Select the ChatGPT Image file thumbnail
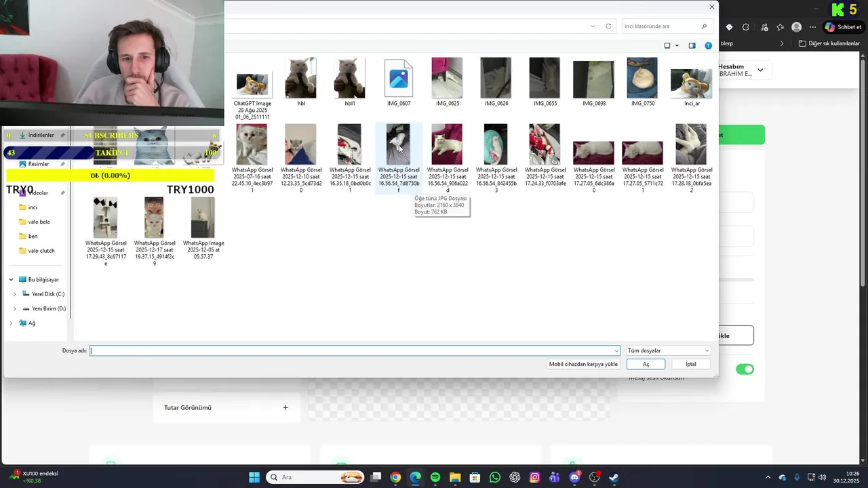The width and height of the screenshot is (868, 488). [x=252, y=85]
